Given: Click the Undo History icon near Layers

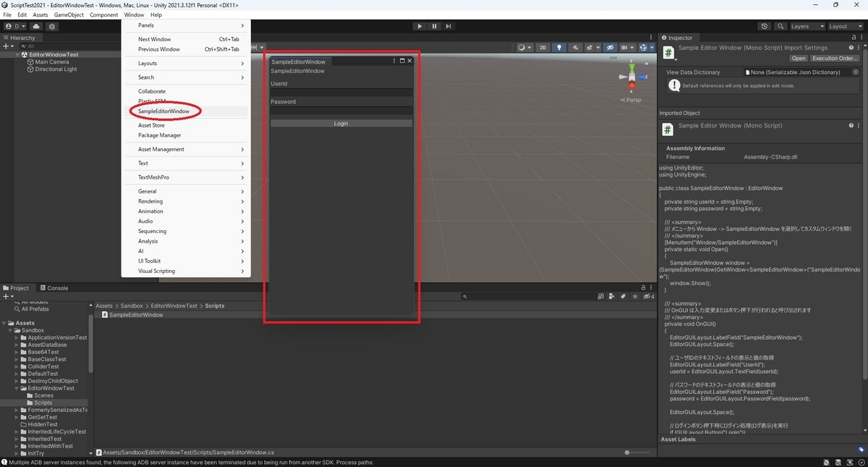Looking at the screenshot, I should [765, 26].
